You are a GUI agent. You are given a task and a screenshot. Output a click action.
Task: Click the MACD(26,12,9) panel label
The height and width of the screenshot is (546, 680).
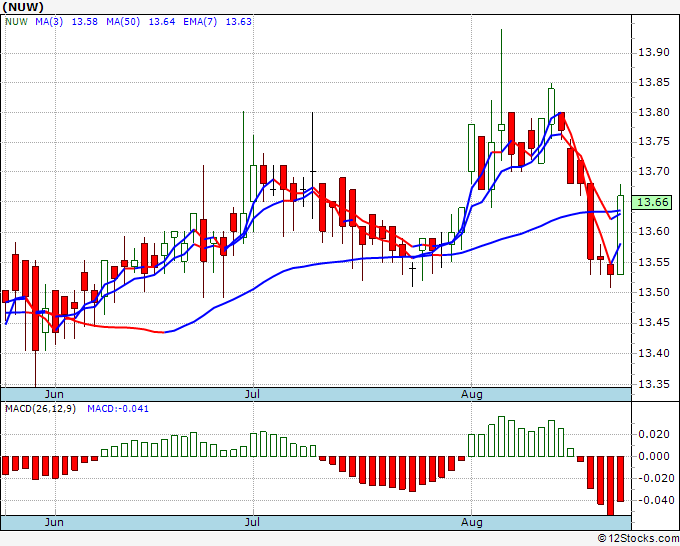(x=40, y=409)
